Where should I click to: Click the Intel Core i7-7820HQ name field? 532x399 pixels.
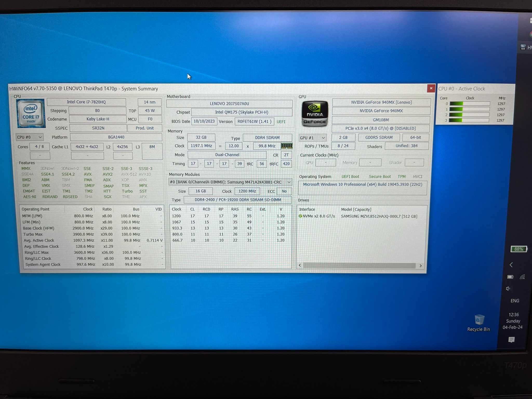pyautogui.click(x=86, y=102)
